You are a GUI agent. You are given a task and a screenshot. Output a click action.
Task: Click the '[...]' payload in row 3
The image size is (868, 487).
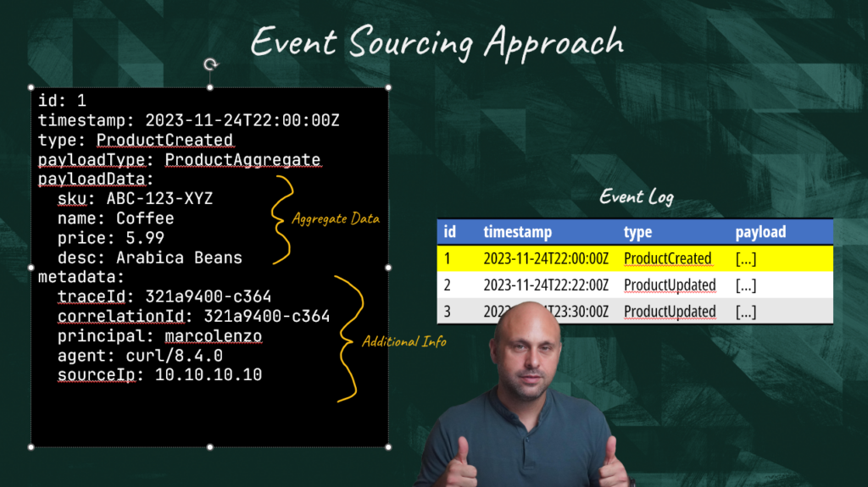(x=746, y=313)
